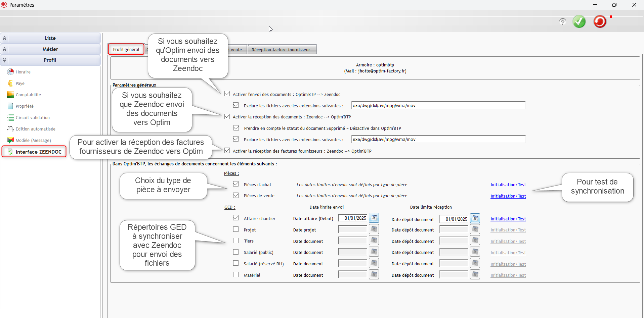Open Comptabilité using its sidebar icon
This screenshot has width=644, height=318.
(10, 95)
